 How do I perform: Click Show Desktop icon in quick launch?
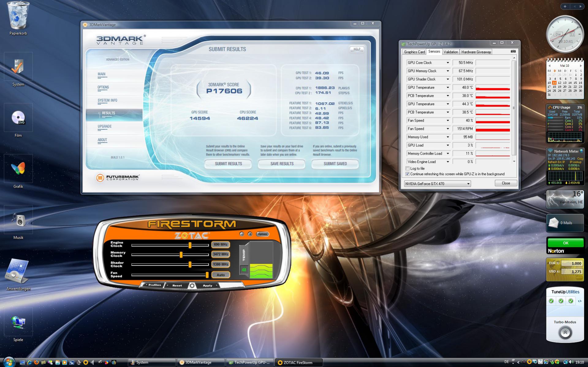(x=22, y=362)
